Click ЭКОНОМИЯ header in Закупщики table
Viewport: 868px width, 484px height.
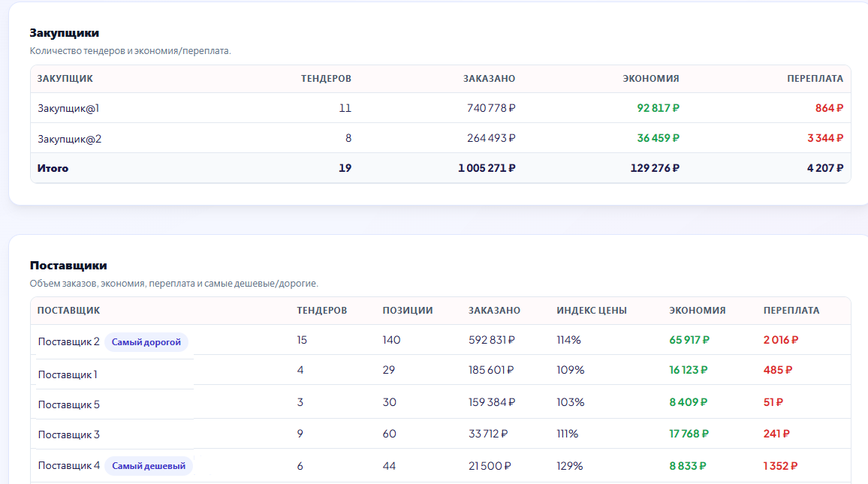(650, 79)
